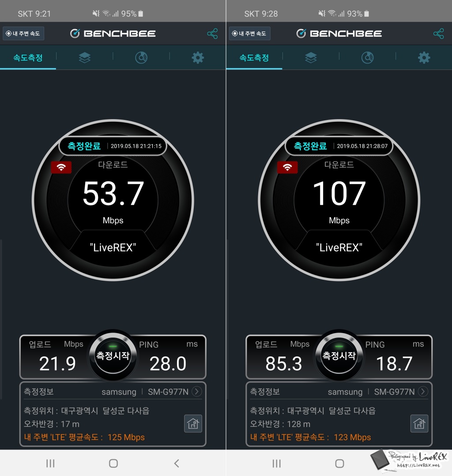Tap recent apps button in left navigation bar
Viewport: 452px width, 476px height.
click(50, 463)
